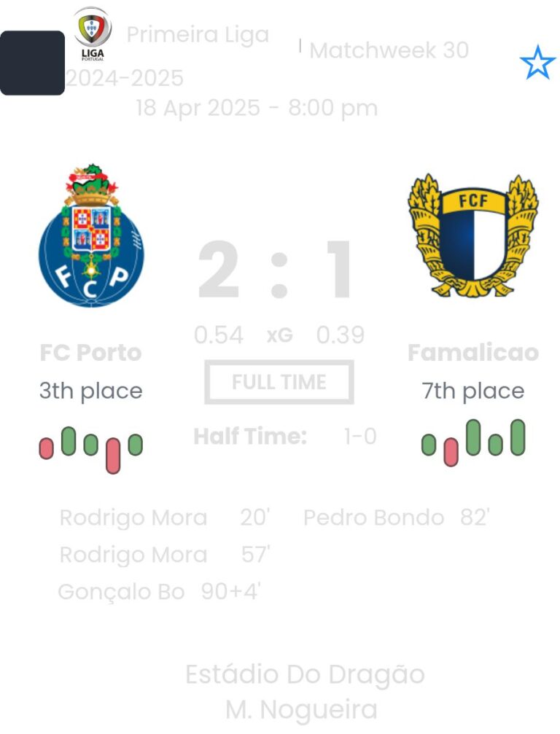Click the tall red form pill under FC Porto

[113, 455]
